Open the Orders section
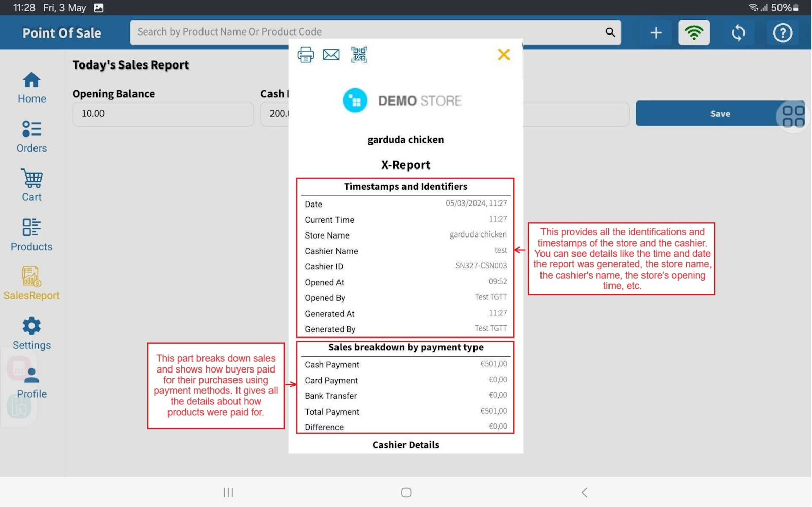812x507 pixels. [31, 137]
